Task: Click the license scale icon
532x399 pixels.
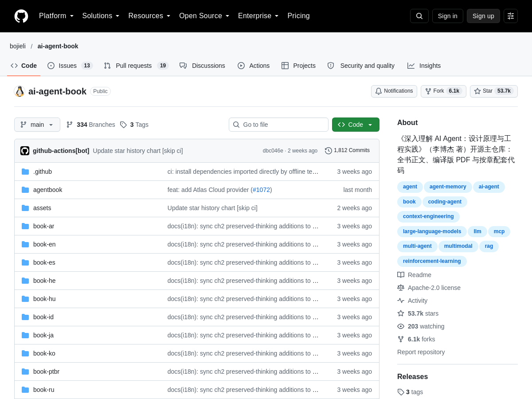Action: pos(401,288)
